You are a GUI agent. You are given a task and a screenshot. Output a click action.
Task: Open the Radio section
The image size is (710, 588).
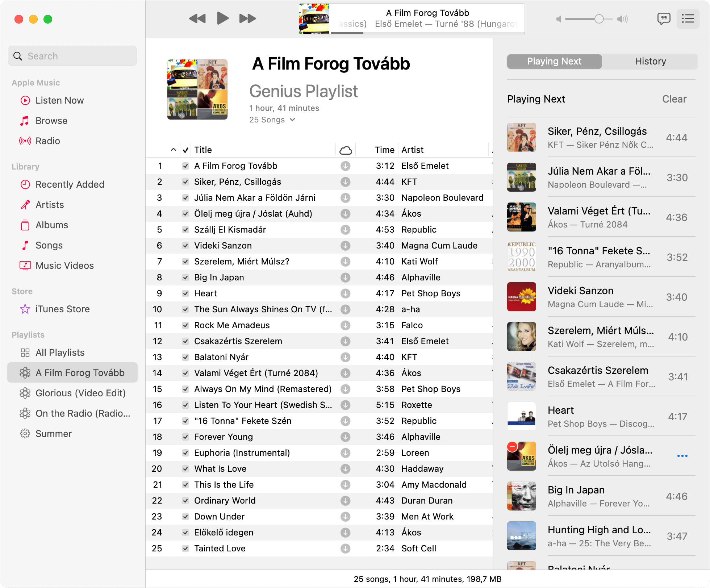72,141
